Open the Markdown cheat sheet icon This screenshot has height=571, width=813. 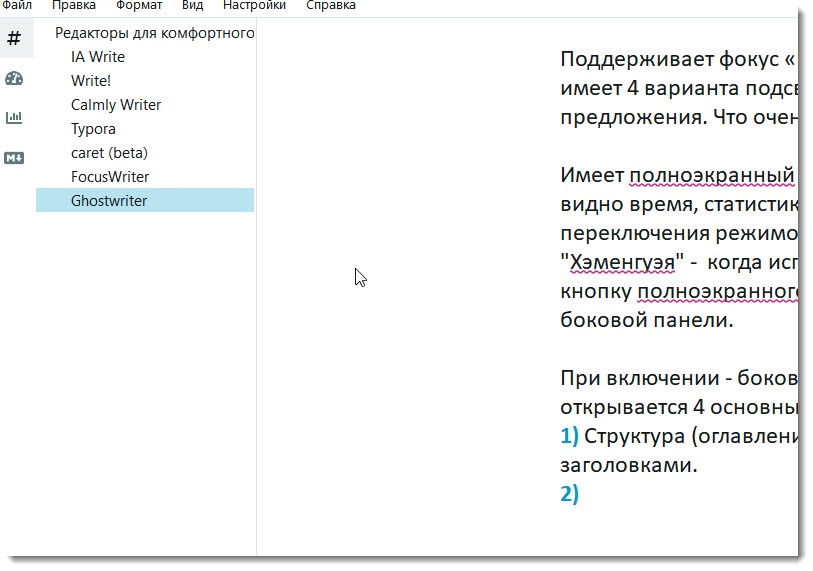14,158
